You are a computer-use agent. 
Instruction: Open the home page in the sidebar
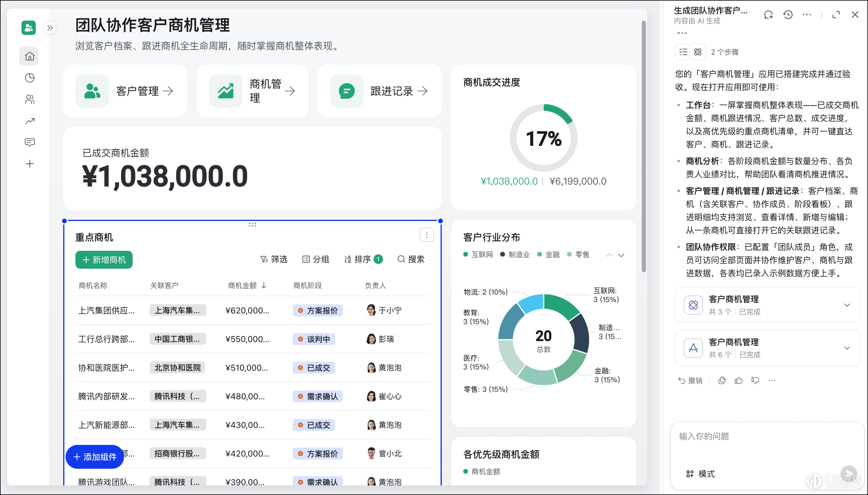(30, 56)
